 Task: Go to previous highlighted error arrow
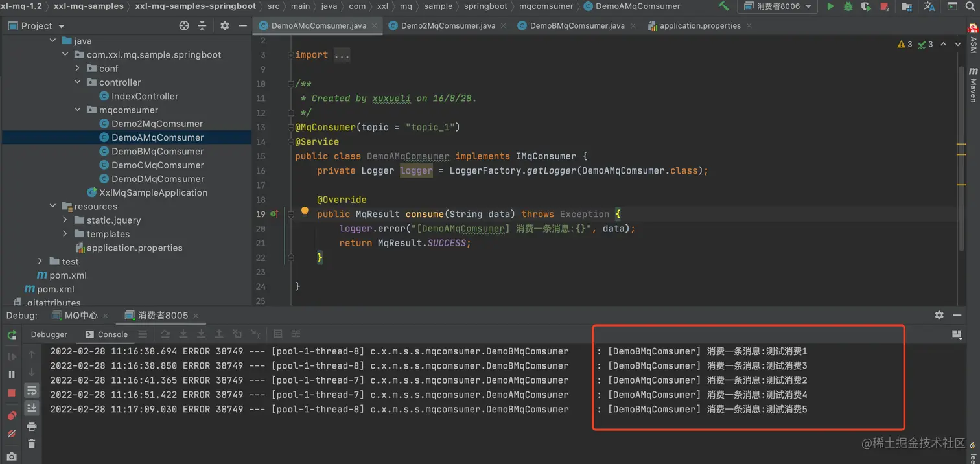944,44
